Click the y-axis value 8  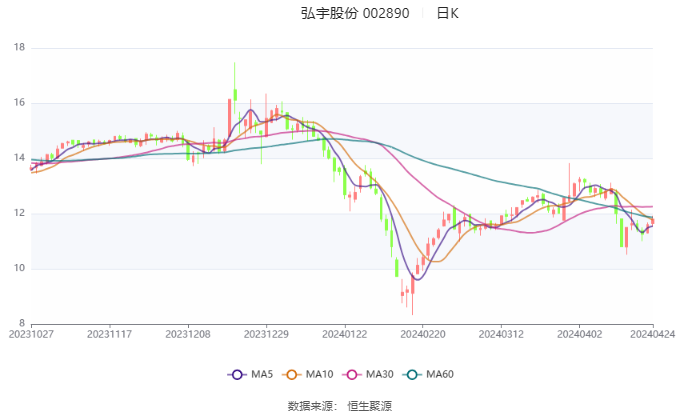(x=22, y=323)
